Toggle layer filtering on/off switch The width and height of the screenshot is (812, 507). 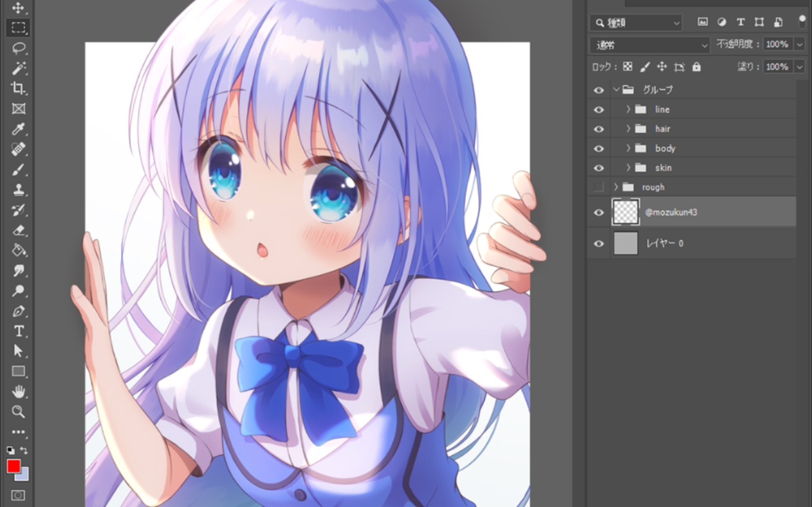(x=802, y=22)
